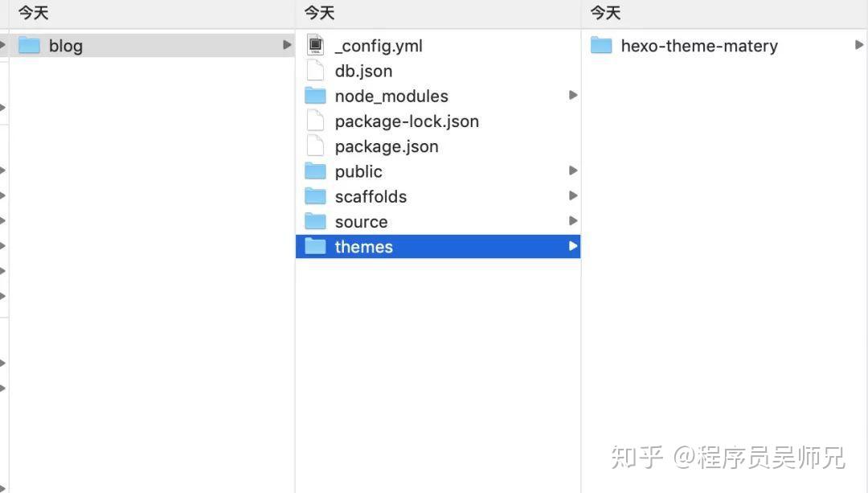Click the package.json file icon

(315, 146)
